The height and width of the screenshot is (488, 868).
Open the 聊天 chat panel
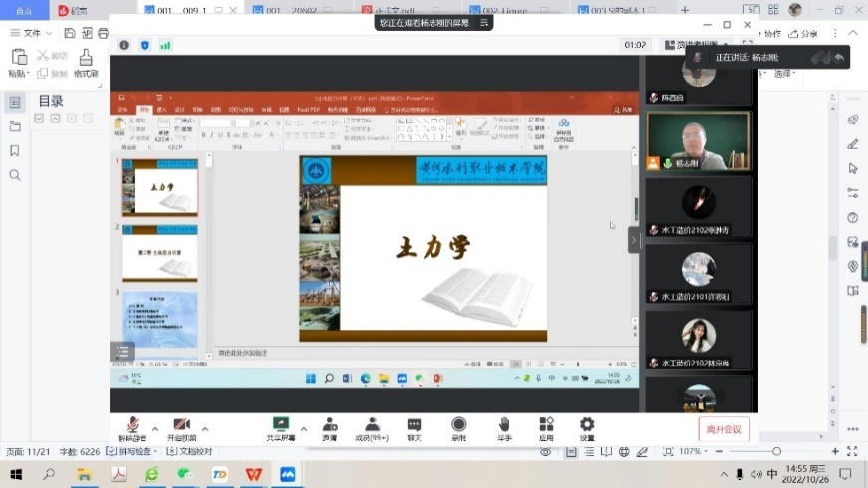pos(414,425)
